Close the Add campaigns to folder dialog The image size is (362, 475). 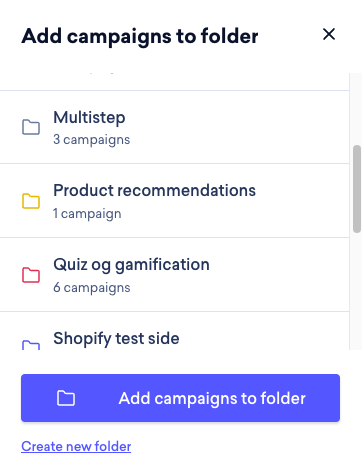coord(329,34)
